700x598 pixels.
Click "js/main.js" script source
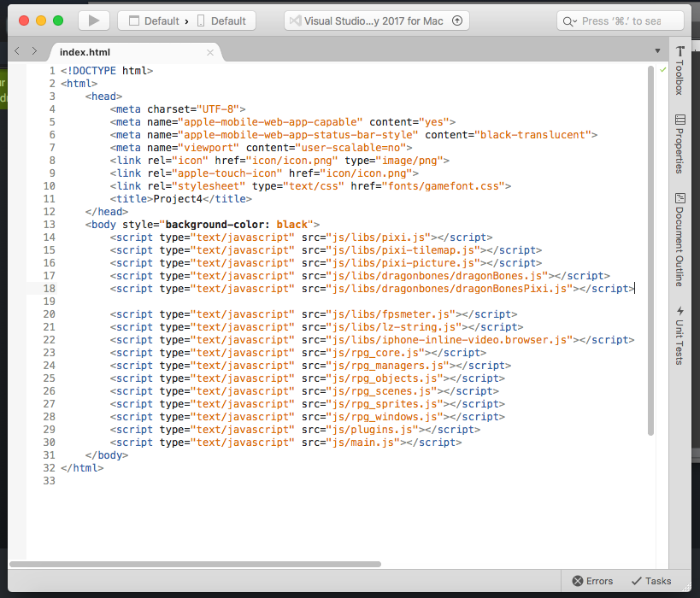pos(363,443)
